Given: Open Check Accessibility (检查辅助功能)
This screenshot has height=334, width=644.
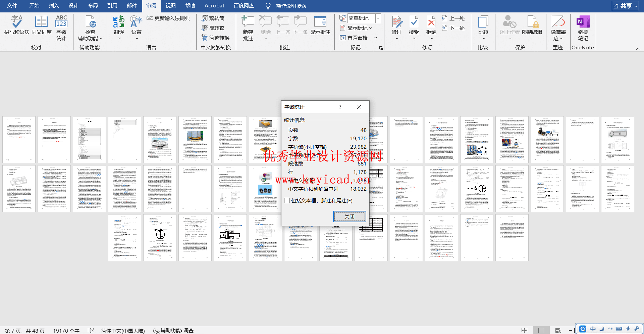Looking at the screenshot, I should click(x=90, y=28).
